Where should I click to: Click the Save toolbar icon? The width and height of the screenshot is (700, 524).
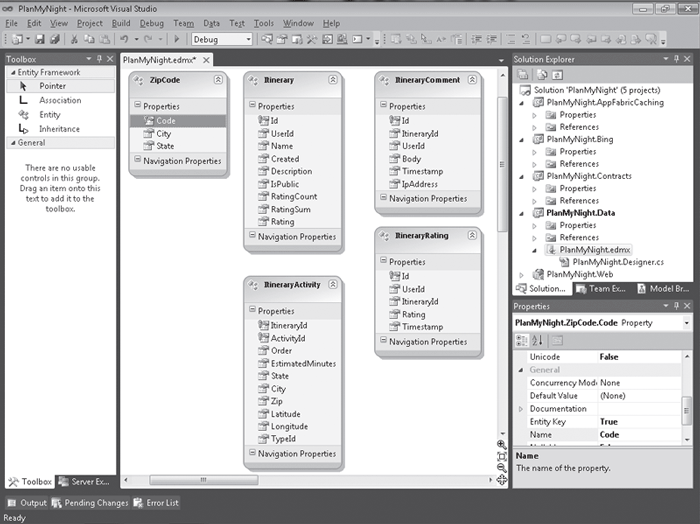pyautogui.click(x=40, y=39)
